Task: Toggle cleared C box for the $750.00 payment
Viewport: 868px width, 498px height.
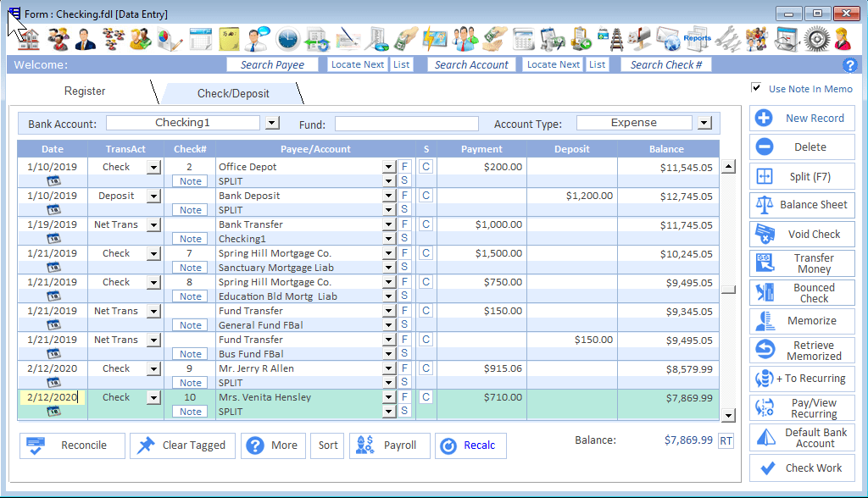Action: [426, 282]
